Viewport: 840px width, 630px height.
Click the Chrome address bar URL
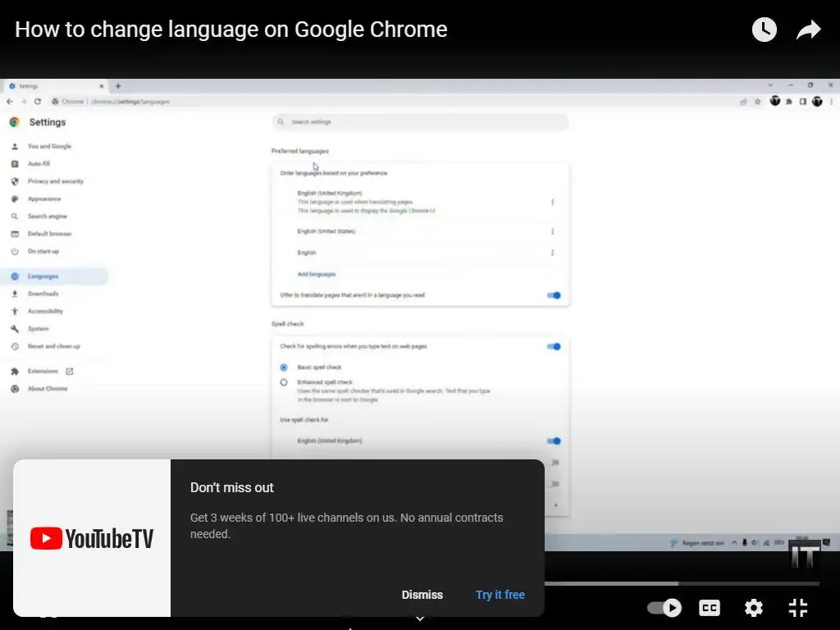click(130, 101)
